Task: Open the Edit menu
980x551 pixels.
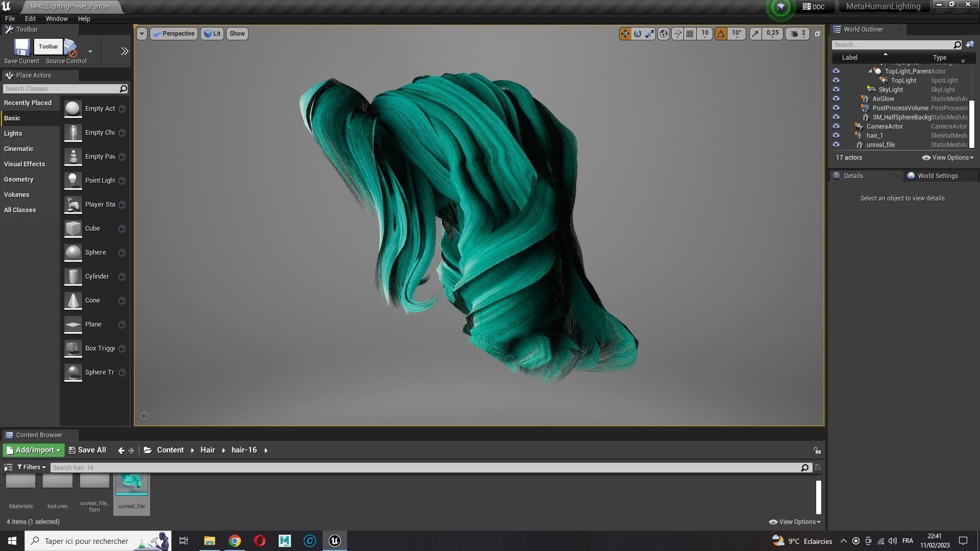Action: [30, 19]
